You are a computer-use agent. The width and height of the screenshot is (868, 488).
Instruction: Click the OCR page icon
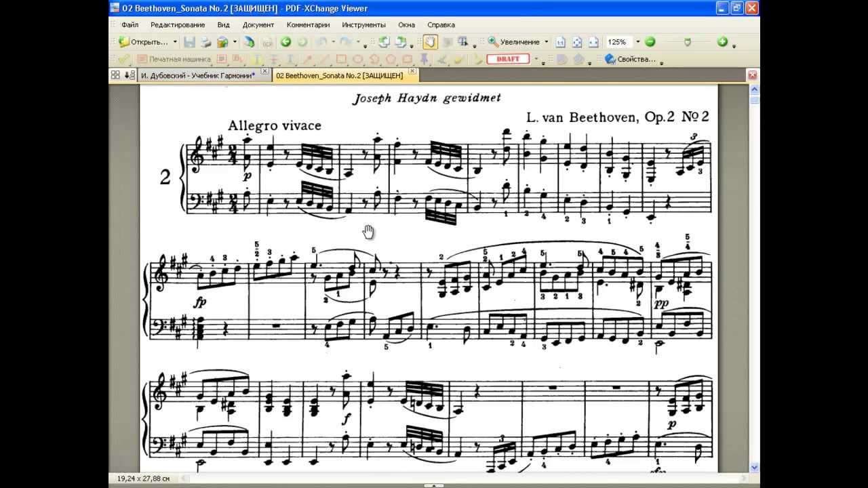coord(267,42)
